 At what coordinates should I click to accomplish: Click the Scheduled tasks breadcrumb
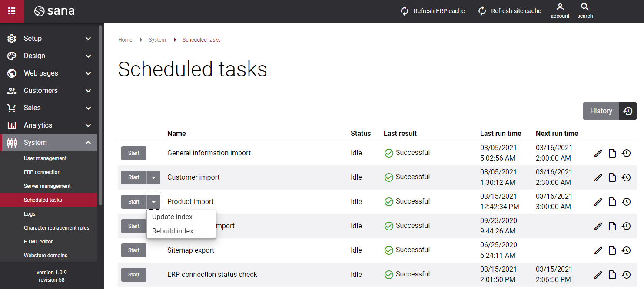click(x=202, y=40)
